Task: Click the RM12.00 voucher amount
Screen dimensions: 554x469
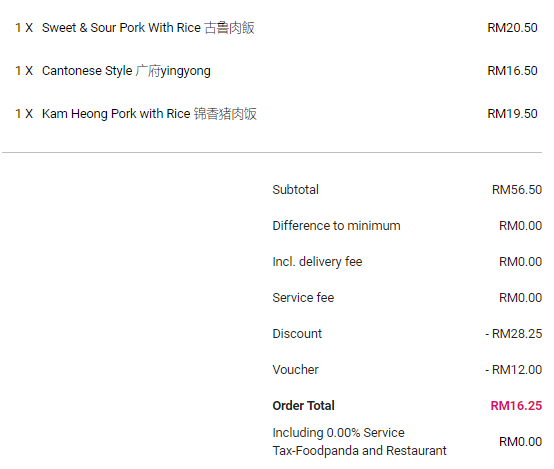Action: click(513, 370)
